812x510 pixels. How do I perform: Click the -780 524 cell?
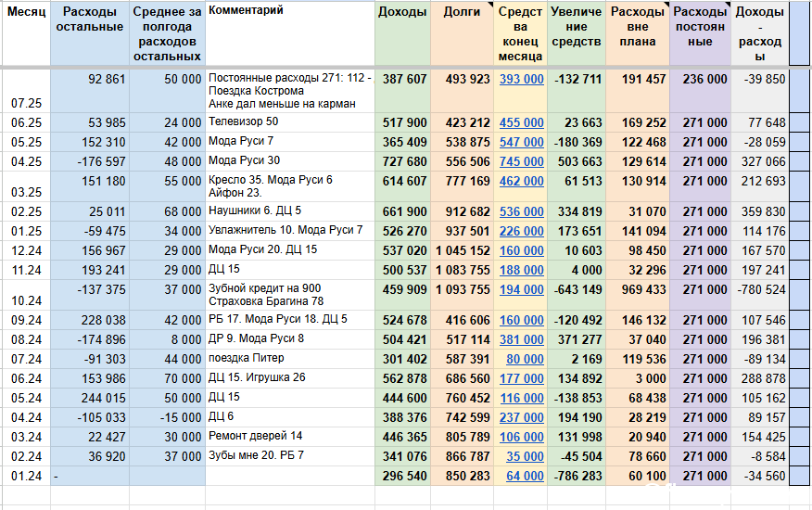coord(760,295)
